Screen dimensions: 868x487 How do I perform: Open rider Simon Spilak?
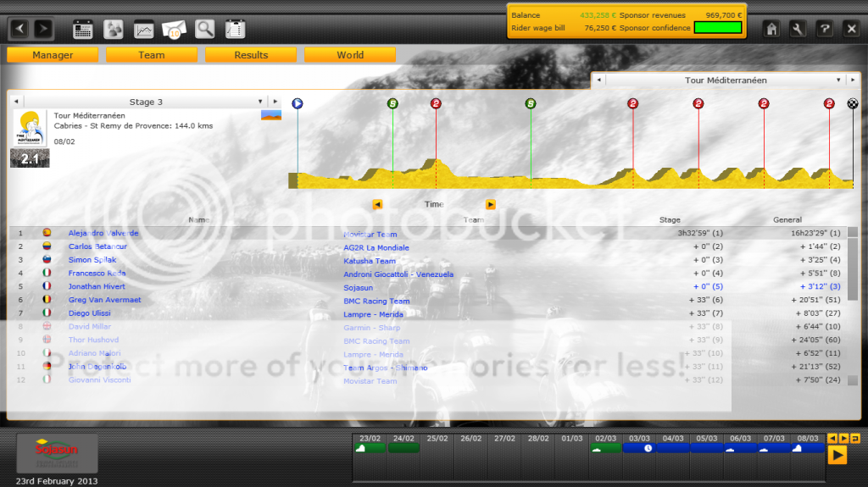(x=92, y=259)
